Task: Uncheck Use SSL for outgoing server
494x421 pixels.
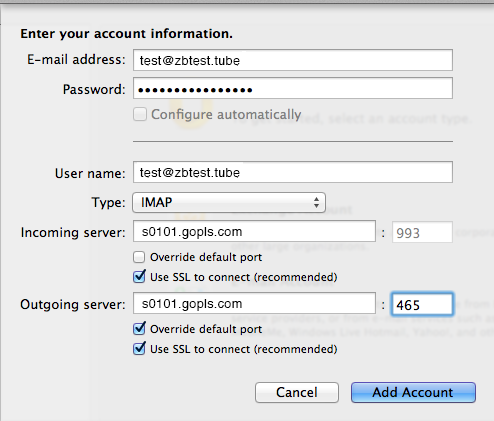Action: pyautogui.click(x=139, y=349)
